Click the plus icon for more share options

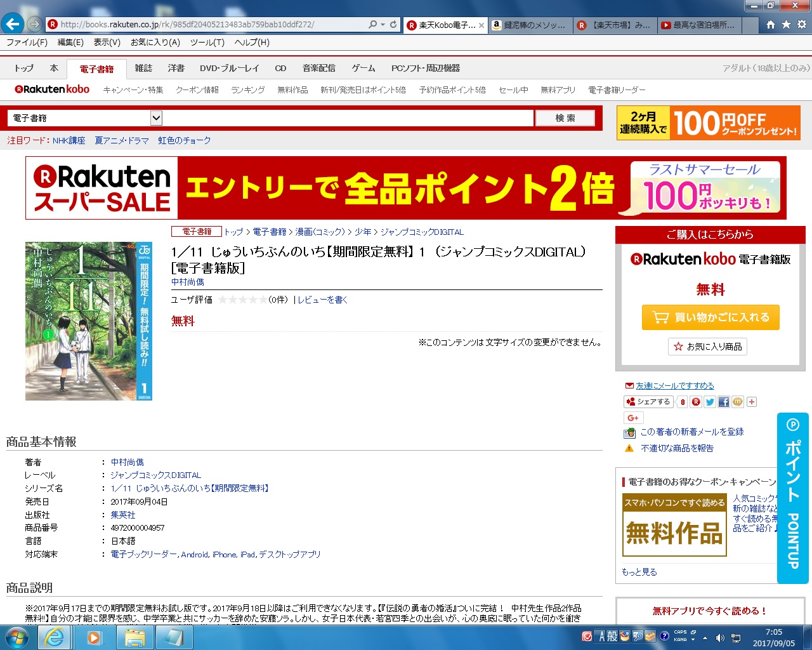pos(752,402)
